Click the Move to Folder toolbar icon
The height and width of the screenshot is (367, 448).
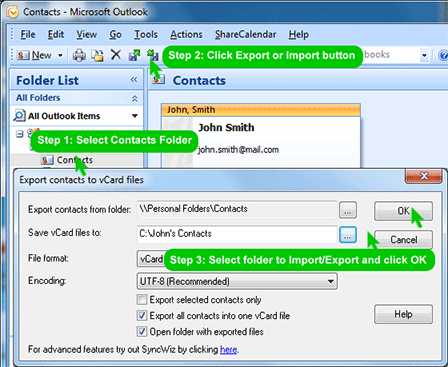click(x=98, y=55)
